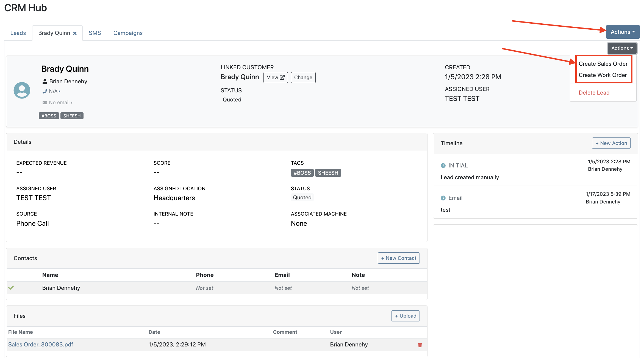644x358 pixels.
Task: Expand the No email arrow
Action: click(x=71, y=103)
